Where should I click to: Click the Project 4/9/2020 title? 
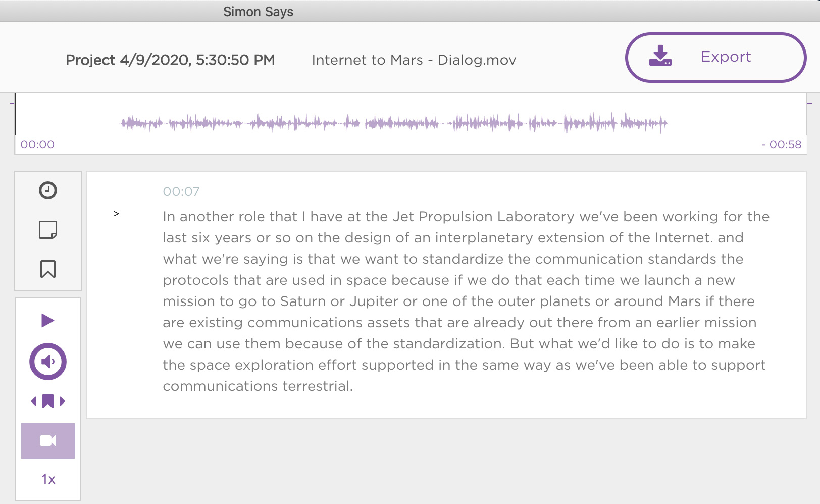170,60
